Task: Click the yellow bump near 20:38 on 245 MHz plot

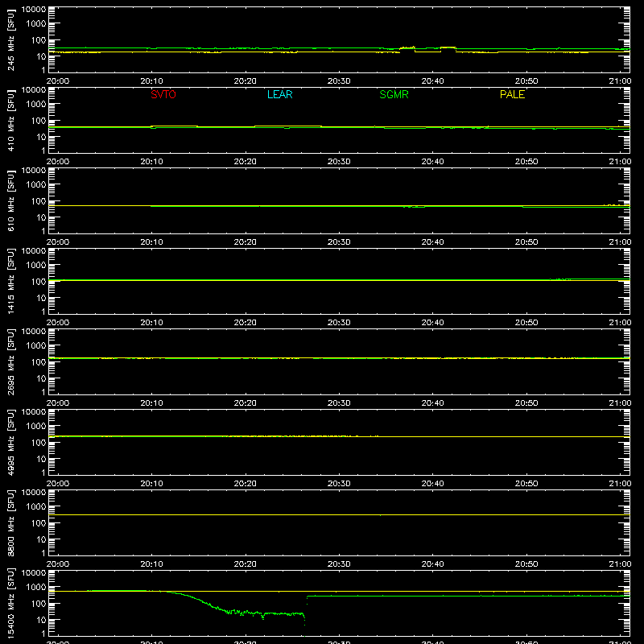Action: 407,48
